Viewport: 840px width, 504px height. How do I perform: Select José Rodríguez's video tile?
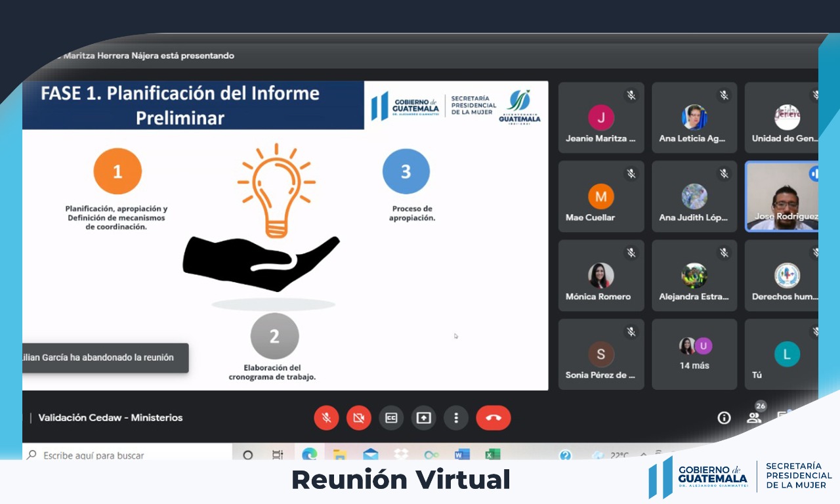[x=782, y=196]
